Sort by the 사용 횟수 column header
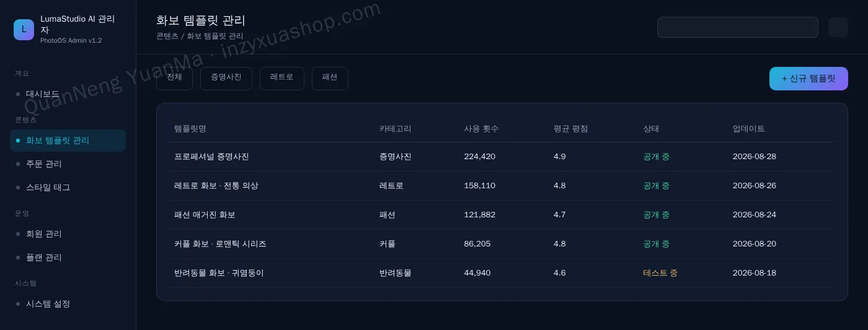868x330 pixels. pyautogui.click(x=481, y=129)
